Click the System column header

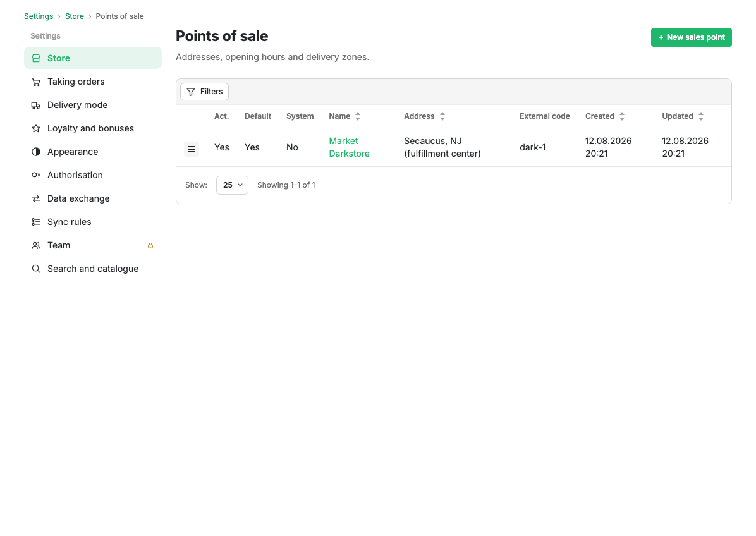pyautogui.click(x=300, y=116)
